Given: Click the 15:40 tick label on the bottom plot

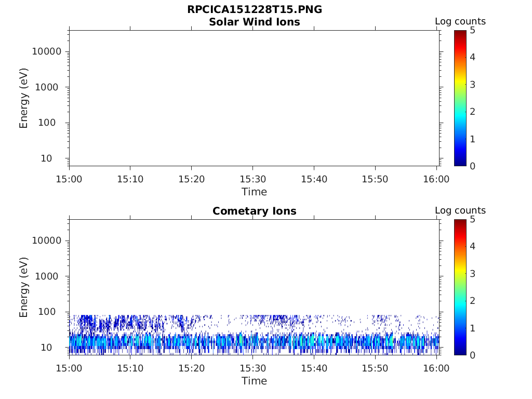Looking at the screenshot, I should [314, 368].
